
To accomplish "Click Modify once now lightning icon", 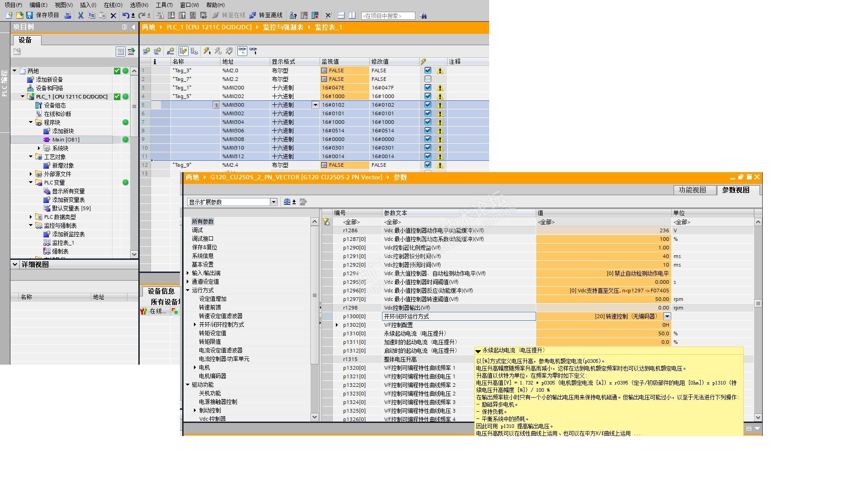I will point(207,51).
